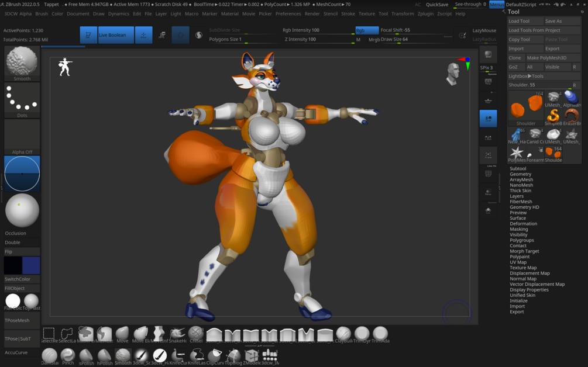The width and height of the screenshot is (588, 367).
Task: Expand the Polygroups section
Action: [522, 240]
